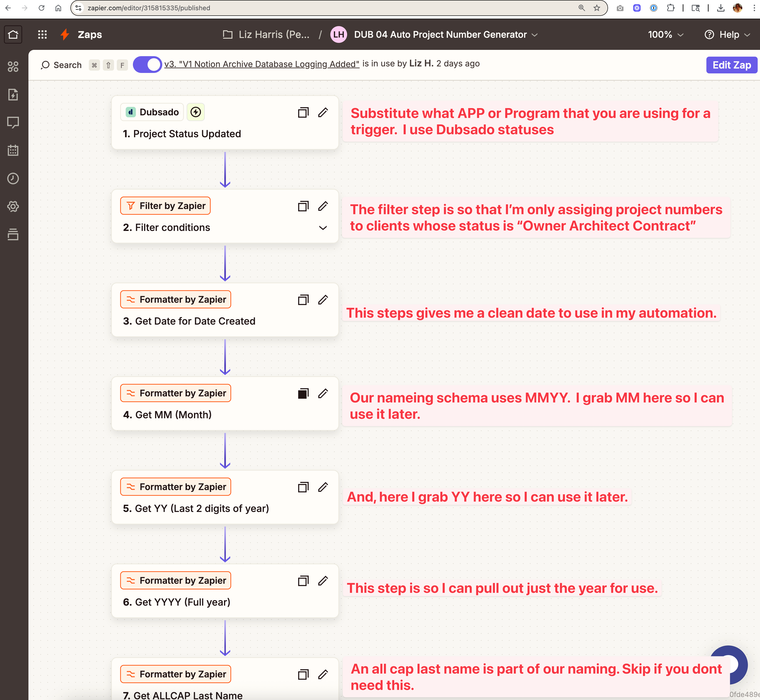Add a note on the Dubsado step

303,113
